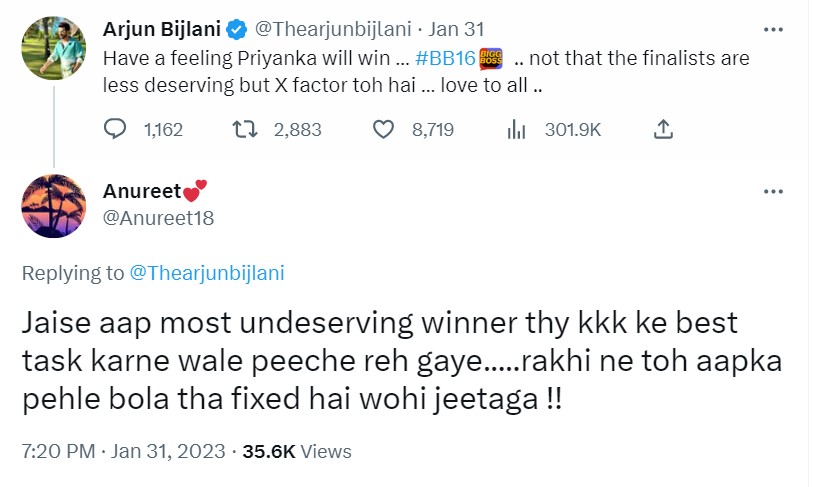Viewport: 814px width, 487px height.
Task: Retweet Arjun Bijlani's tweet
Action: 244,129
